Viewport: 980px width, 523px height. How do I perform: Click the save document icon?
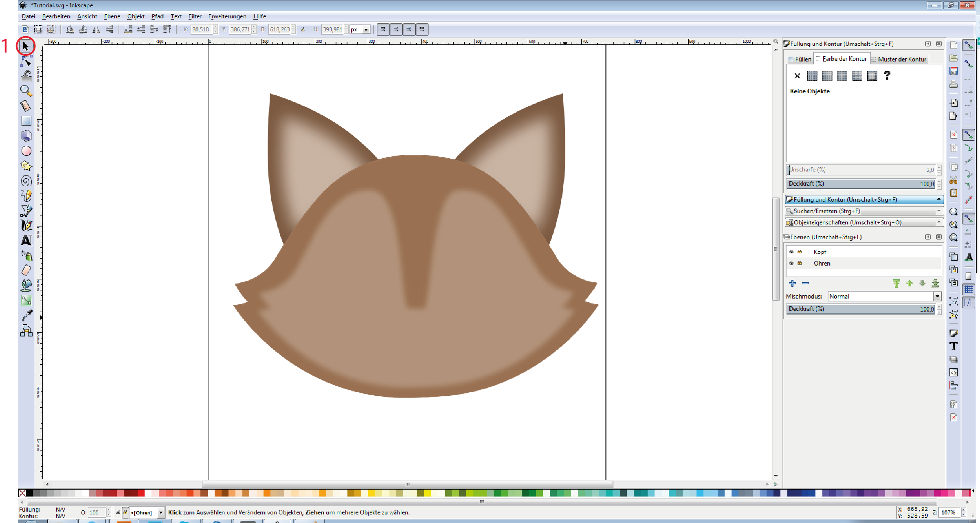coord(954,71)
